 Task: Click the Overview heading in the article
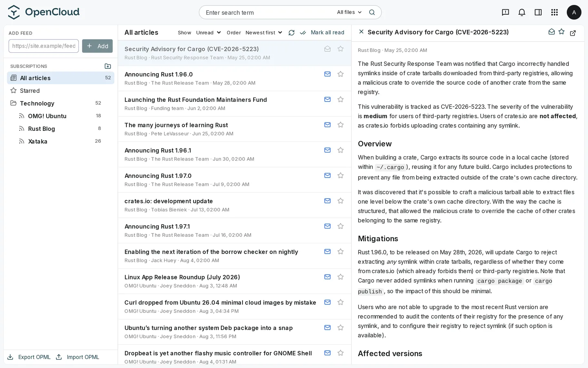[x=375, y=144]
